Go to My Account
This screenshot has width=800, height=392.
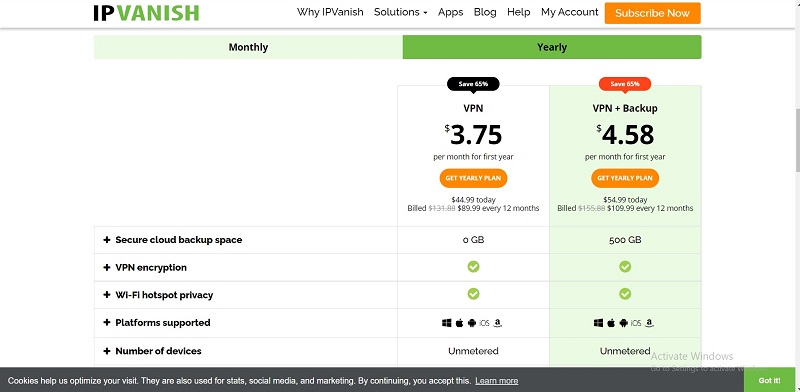(x=569, y=12)
